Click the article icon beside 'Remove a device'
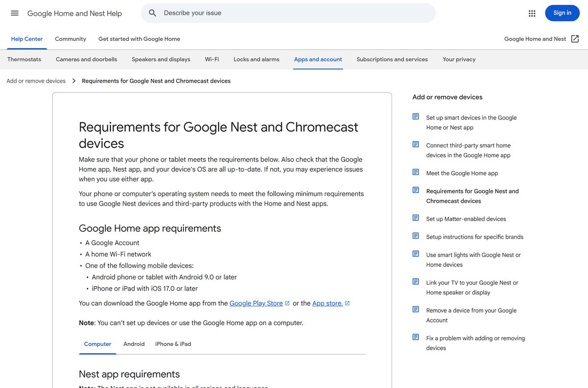The width and height of the screenshot is (588, 388). pos(416,310)
